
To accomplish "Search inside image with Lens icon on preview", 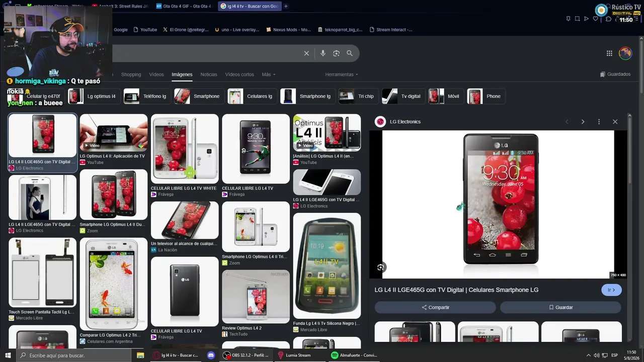I will (x=381, y=267).
